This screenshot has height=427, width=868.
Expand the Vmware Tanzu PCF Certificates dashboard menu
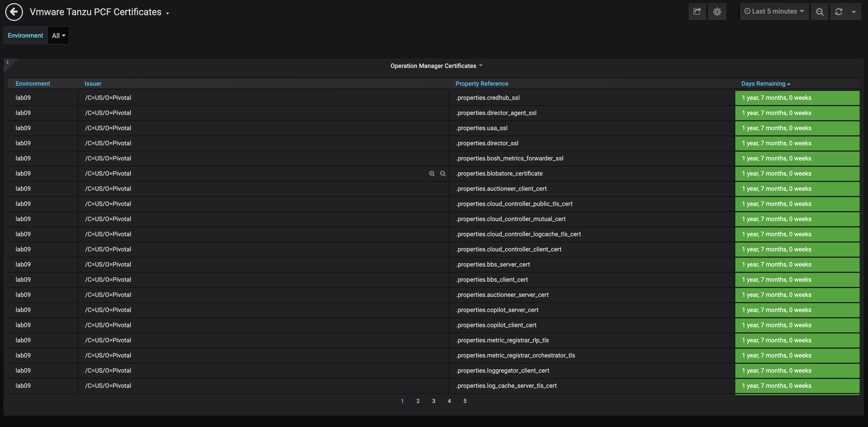click(x=99, y=12)
